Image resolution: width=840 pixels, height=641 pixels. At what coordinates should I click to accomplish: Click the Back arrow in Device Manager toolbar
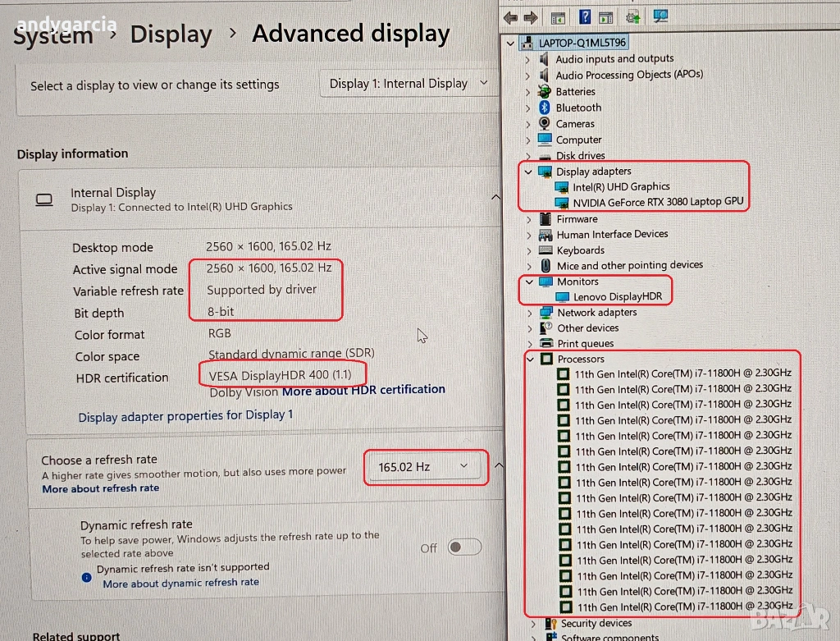(511, 17)
